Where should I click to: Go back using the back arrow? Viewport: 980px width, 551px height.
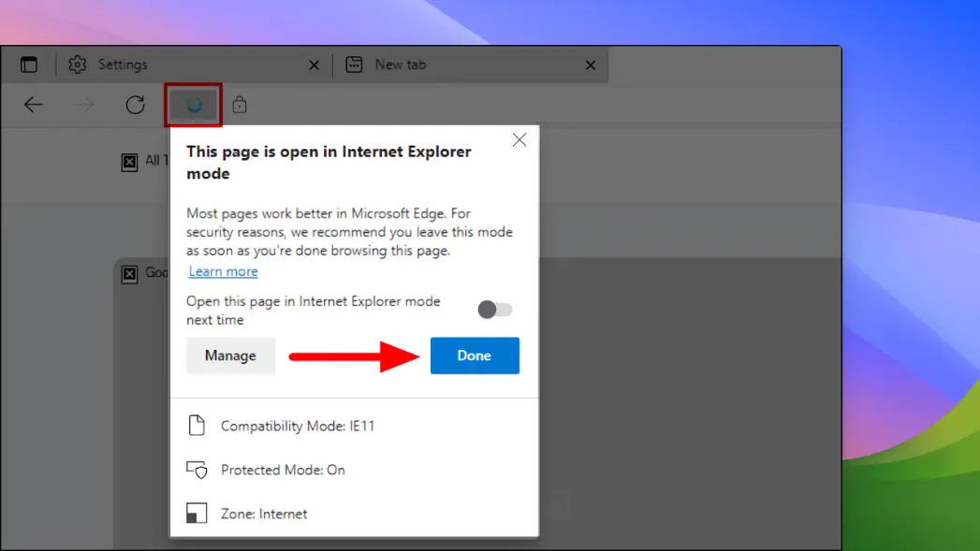click(x=34, y=105)
